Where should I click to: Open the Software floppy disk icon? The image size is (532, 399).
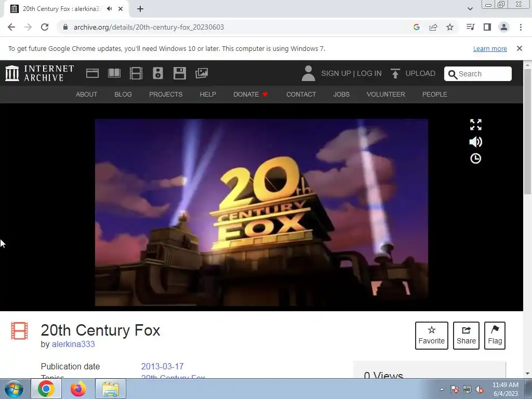(179, 73)
